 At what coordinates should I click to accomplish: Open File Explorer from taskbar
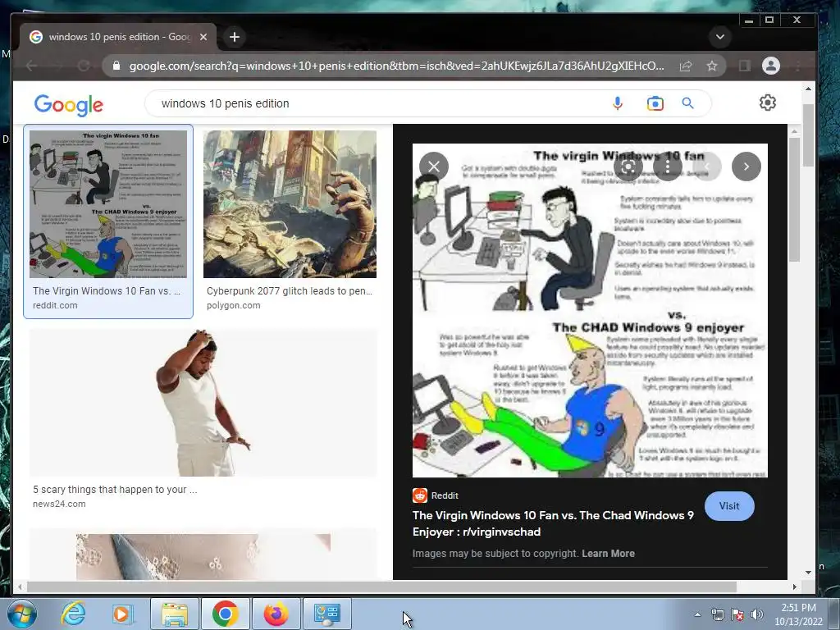tap(175, 614)
